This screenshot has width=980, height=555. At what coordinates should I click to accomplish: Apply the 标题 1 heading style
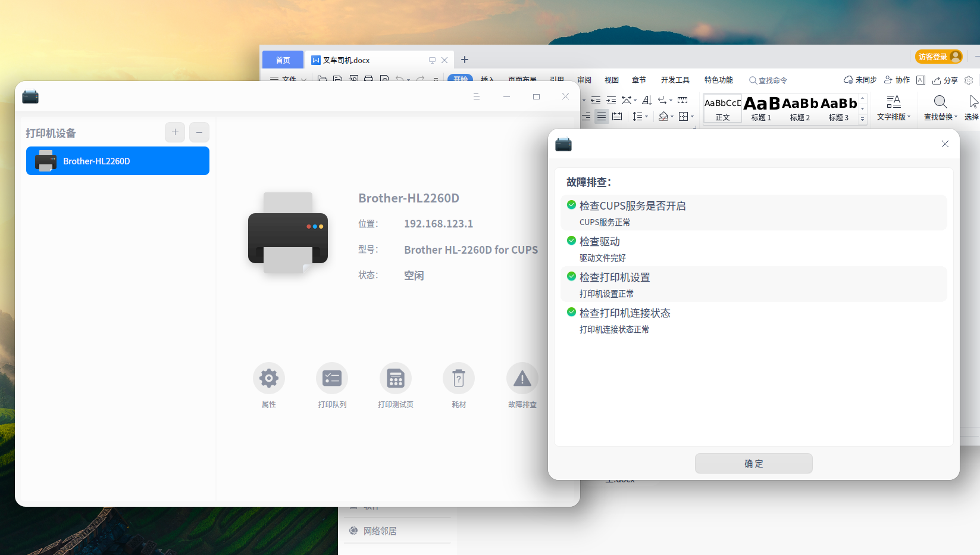pos(760,108)
